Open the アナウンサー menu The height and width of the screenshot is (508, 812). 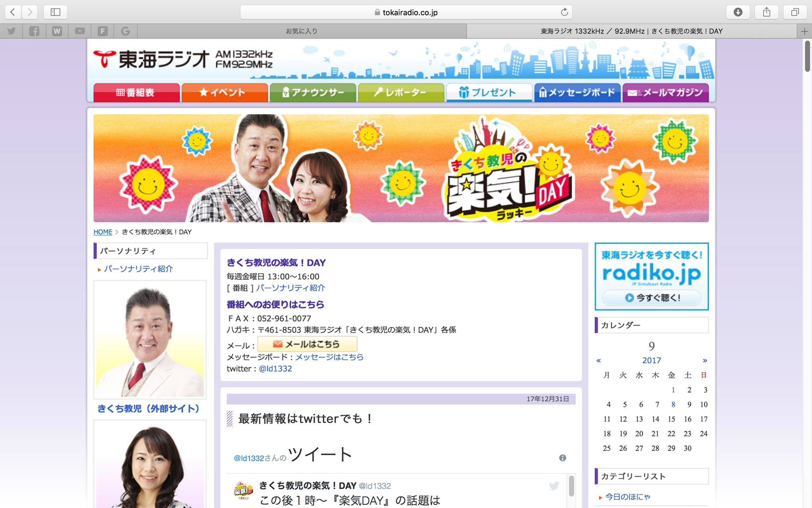313,92
